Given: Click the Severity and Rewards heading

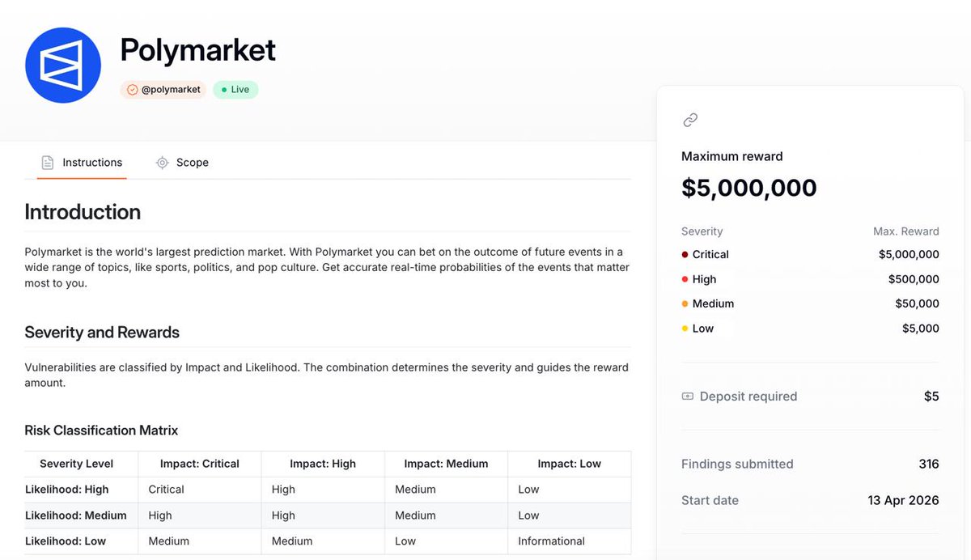Looking at the screenshot, I should point(102,333).
